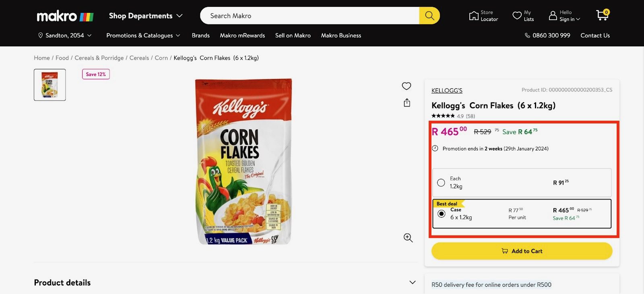Image resolution: width=644 pixels, height=294 pixels.
Task: Select the Case 6 x 1.2kg option
Action: [x=442, y=214]
